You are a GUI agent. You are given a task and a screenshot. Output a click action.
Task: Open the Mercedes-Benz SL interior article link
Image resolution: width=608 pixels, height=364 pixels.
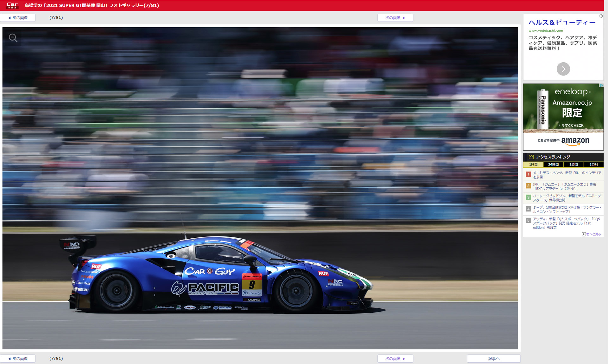pos(567,175)
